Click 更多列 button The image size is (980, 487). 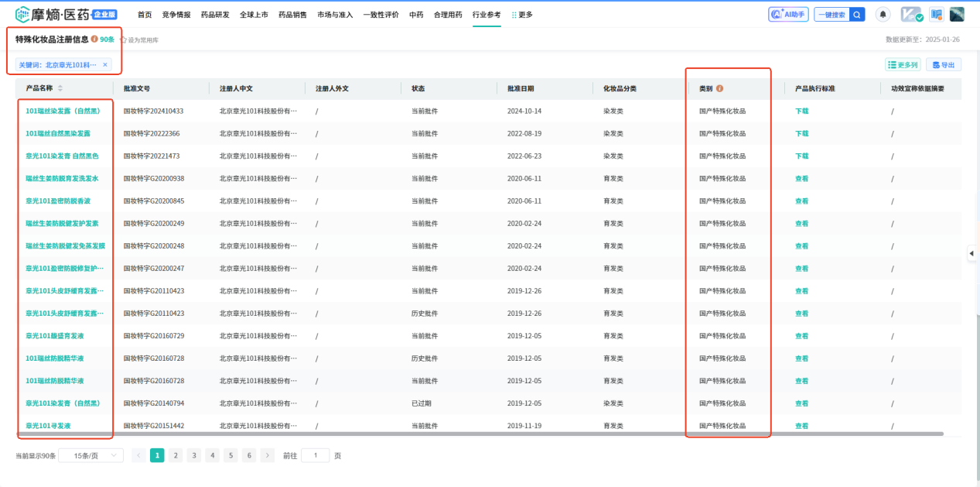901,65
